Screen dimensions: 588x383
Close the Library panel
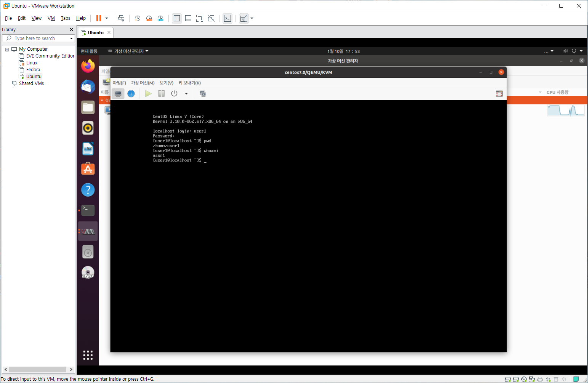pyautogui.click(x=71, y=29)
